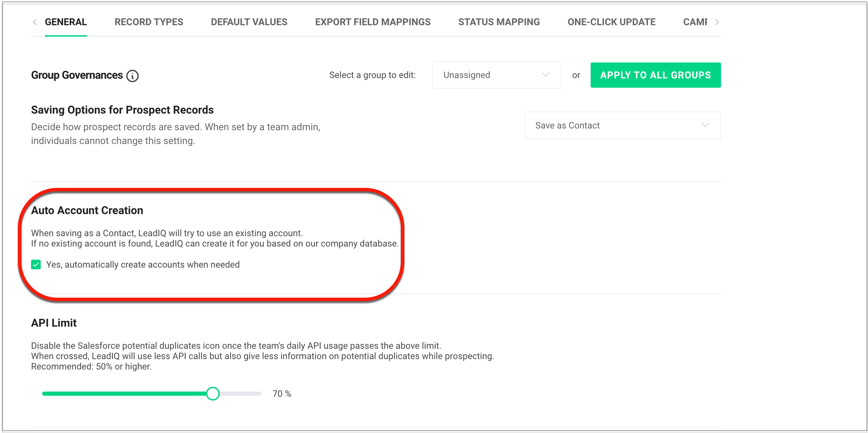Click the Apply to All Groups button
The width and height of the screenshot is (868, 433).
coord(655,75)
